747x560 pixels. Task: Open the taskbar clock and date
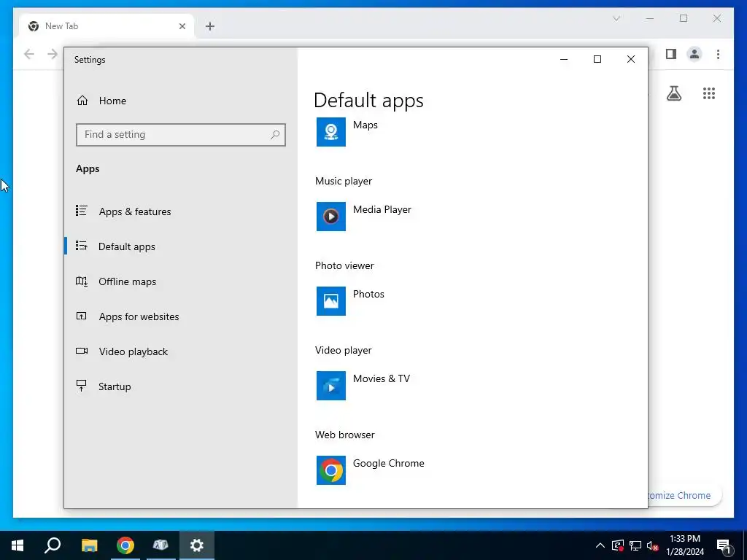click(x=685, y=545)
